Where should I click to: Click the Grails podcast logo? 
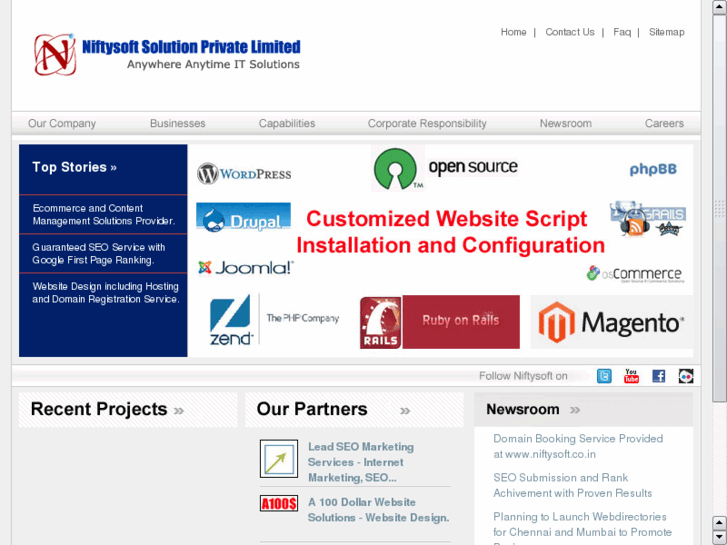click(x=648, y=218)
